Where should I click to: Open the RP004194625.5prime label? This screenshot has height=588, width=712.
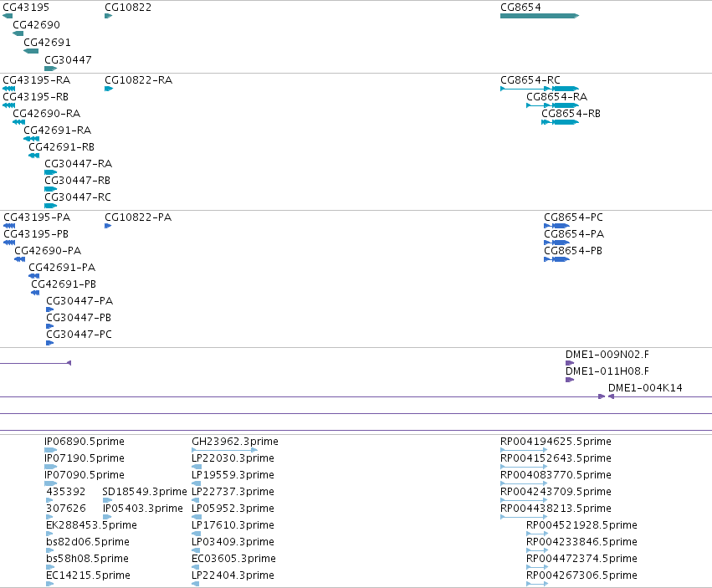coord(556,442)
